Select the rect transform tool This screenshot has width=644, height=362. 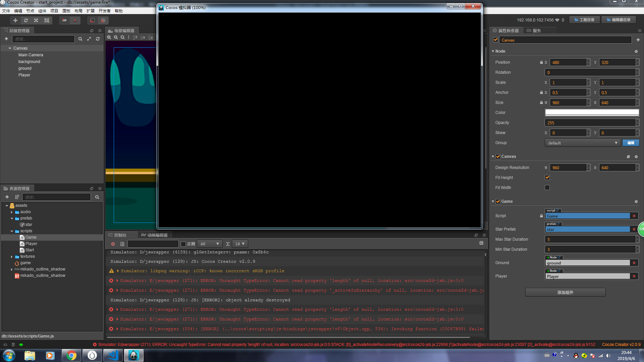pos(47,20)
